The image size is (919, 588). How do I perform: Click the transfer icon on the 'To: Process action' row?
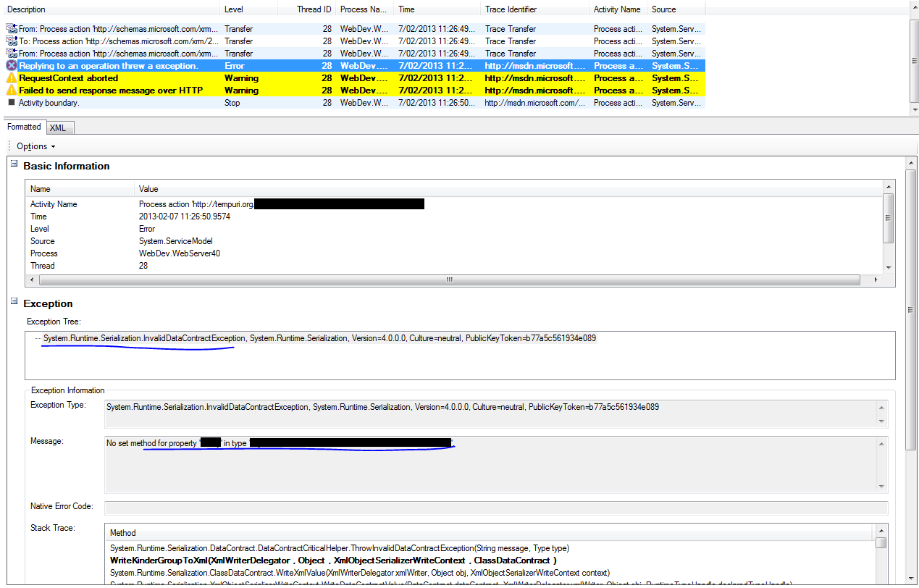coord(11,41)
